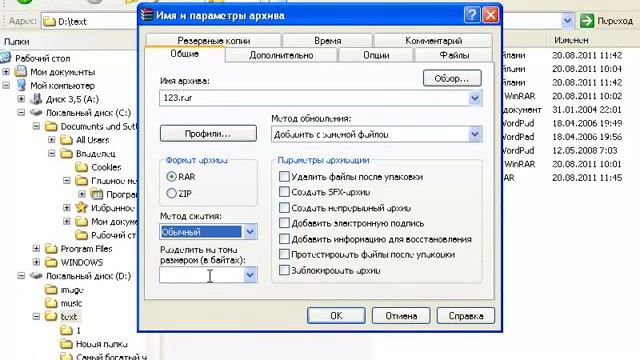Expand the WINDOWS tree node
The image size is (640, 360).
coord(36,262)
